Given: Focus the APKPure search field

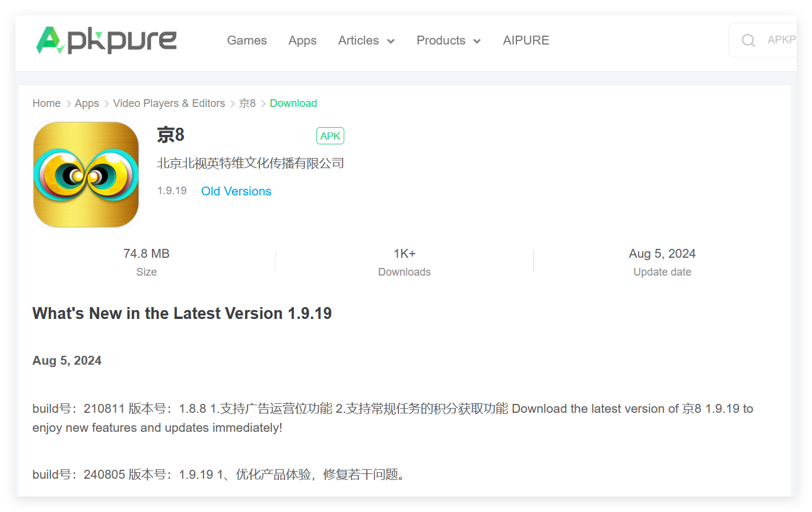Looking at the screenshot, I should (763, 40).
